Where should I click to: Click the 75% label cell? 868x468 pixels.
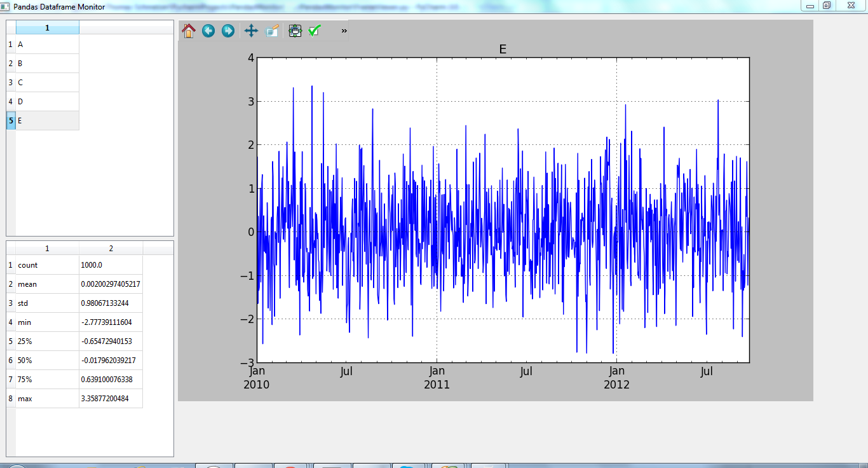click(x=48, y=380)
